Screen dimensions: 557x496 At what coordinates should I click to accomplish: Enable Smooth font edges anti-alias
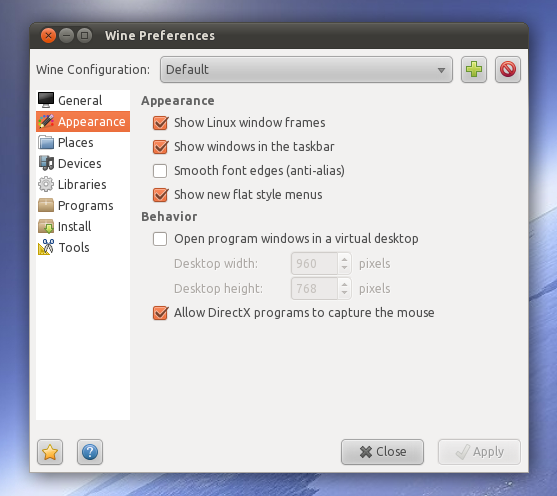coord(160,171)
